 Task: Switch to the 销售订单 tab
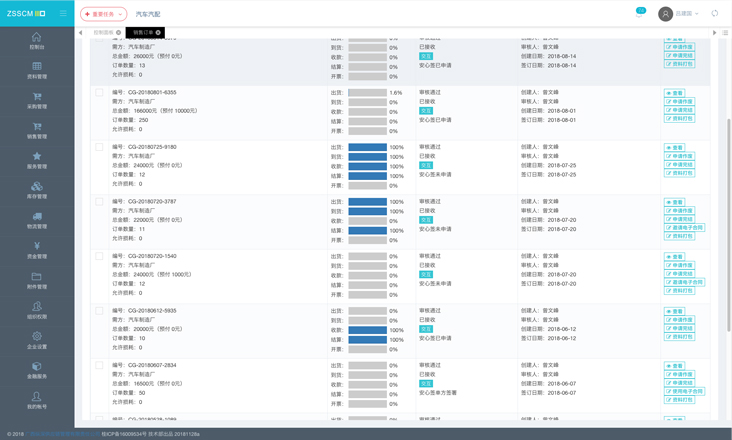point(143,33)
